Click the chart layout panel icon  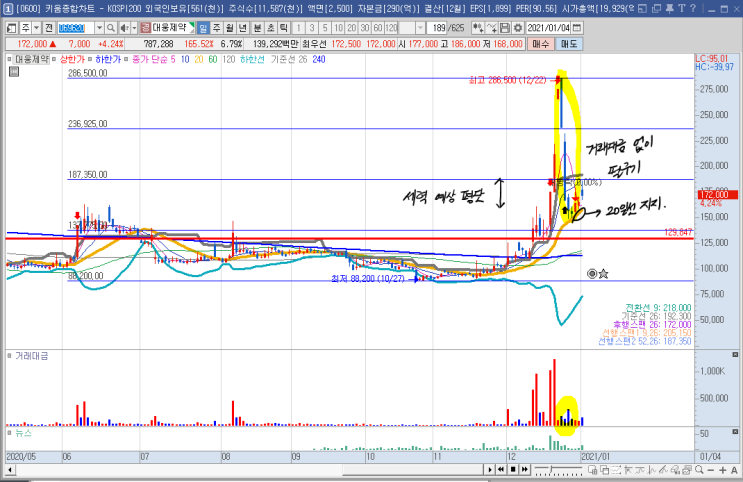pos(12,28)
